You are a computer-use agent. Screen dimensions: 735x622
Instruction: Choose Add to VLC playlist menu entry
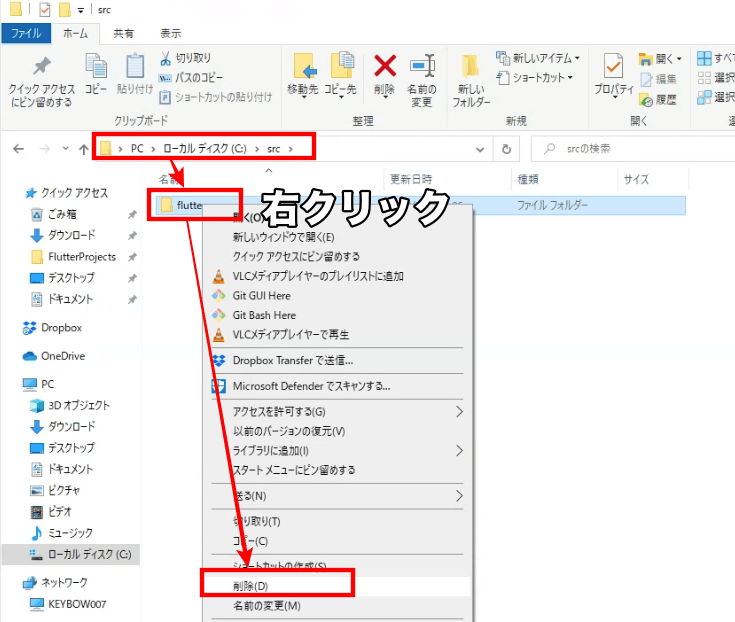[338, 276]
